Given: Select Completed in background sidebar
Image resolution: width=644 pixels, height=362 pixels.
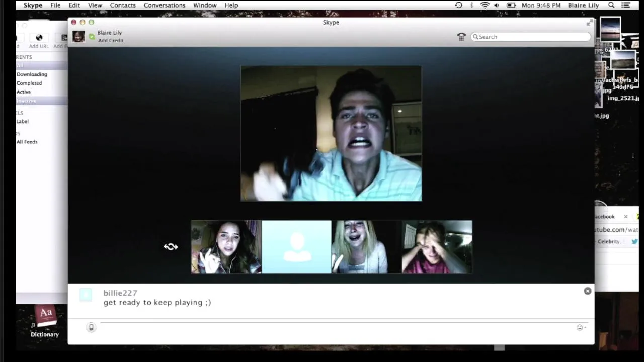Looking at the screenshot, I should coord(29,83).
